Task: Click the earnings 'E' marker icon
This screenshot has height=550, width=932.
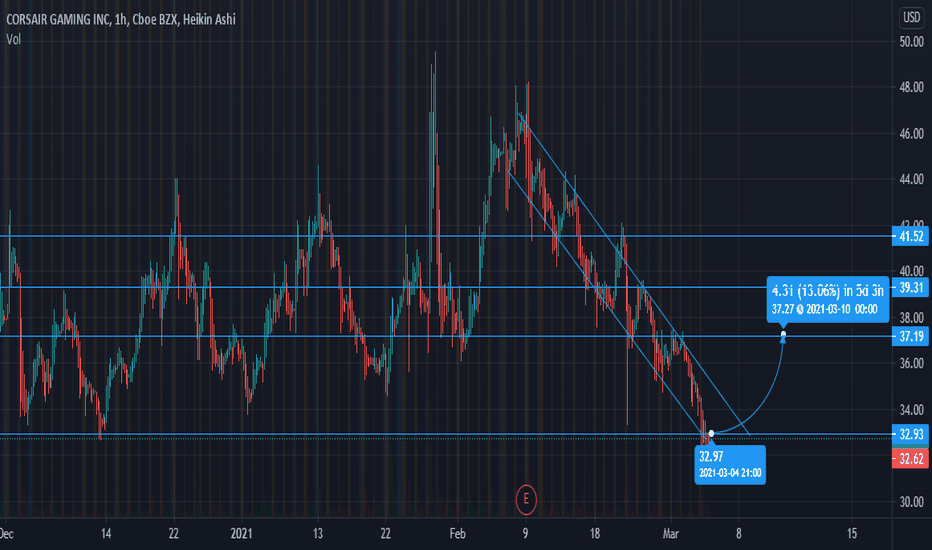Action: pos(525,499)
